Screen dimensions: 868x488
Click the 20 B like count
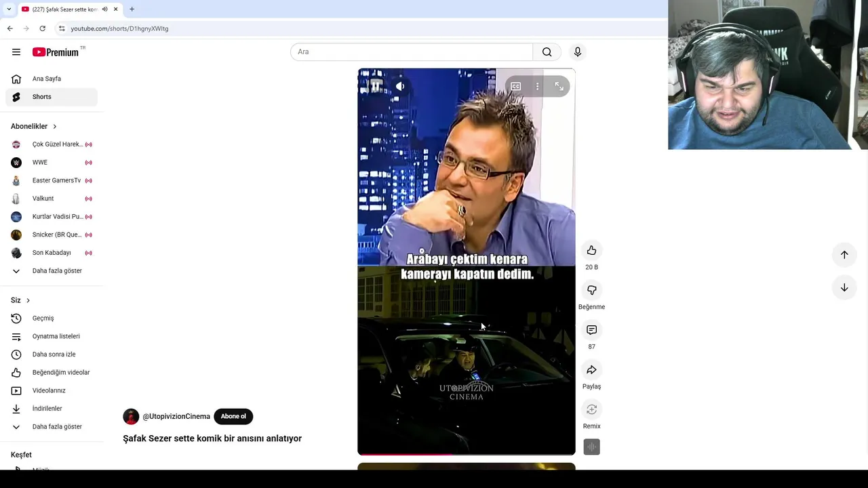[x=591, y=267]
